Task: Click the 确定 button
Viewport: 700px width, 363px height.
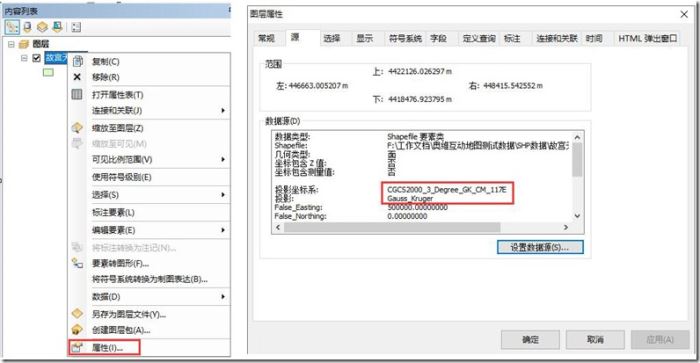Action: [530, 340]
